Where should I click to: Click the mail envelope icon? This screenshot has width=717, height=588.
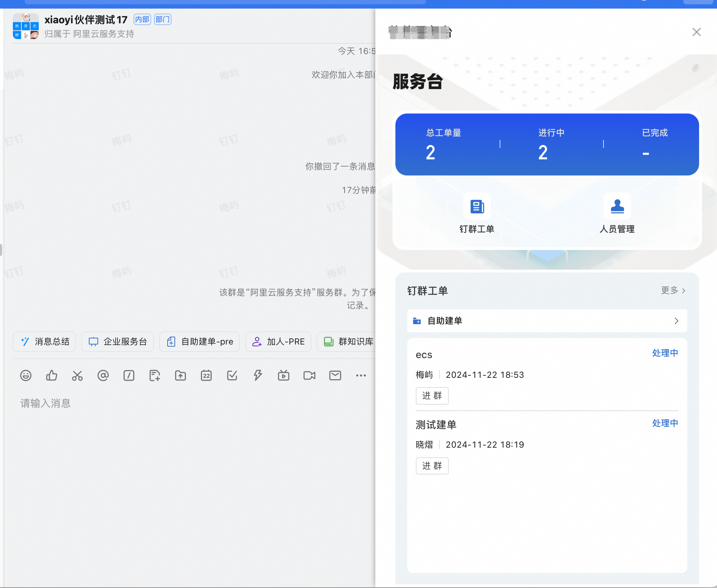(335, 375)
